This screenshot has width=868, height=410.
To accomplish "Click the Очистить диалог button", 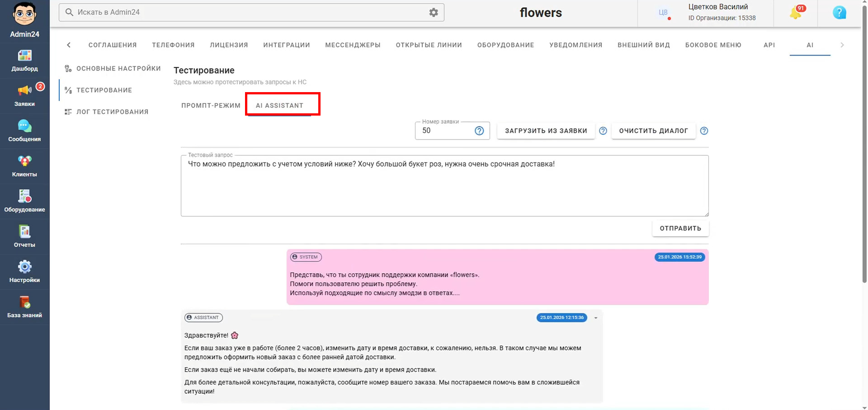I will (x=654, y=131).
